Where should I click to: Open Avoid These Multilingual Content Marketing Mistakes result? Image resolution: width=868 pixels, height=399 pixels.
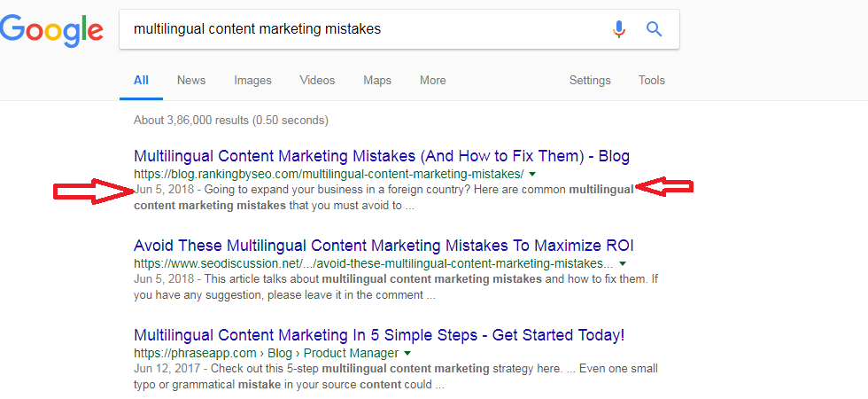(x=384, y=246)
